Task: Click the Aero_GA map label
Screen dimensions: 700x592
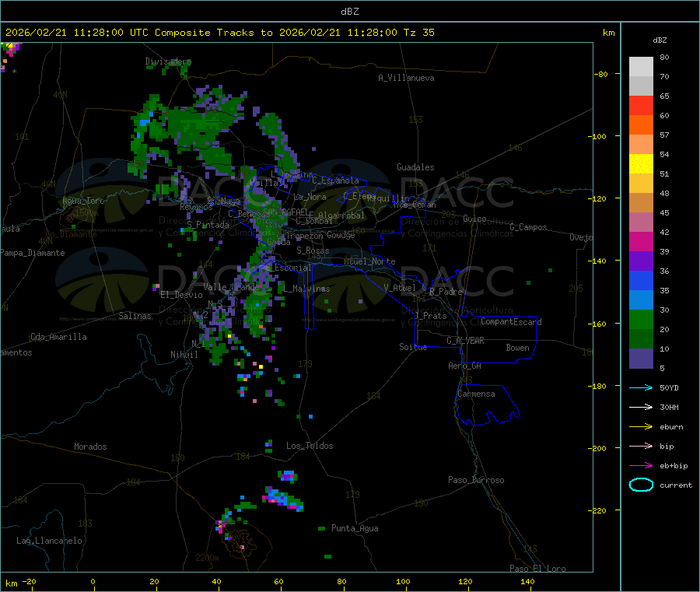Action: coord(464,366)
